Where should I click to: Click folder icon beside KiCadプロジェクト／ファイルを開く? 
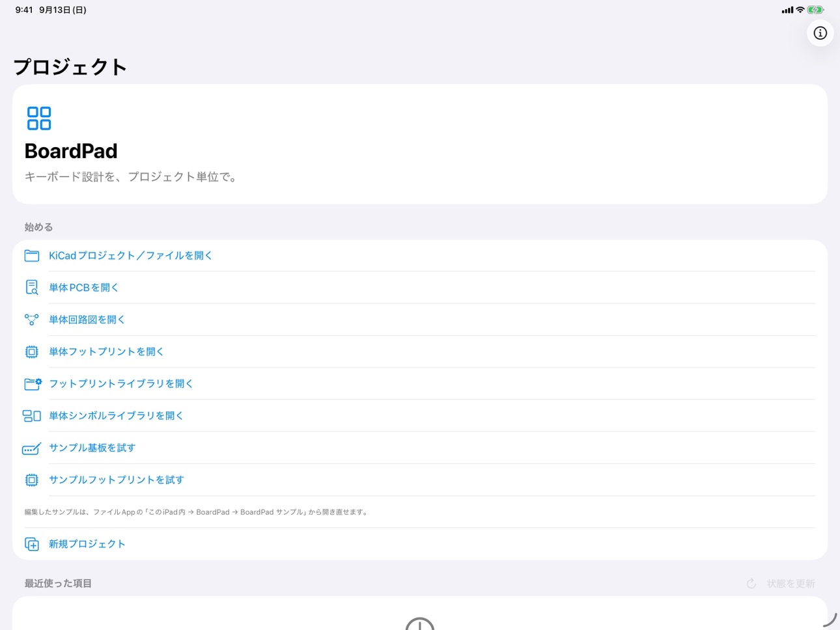32,256
